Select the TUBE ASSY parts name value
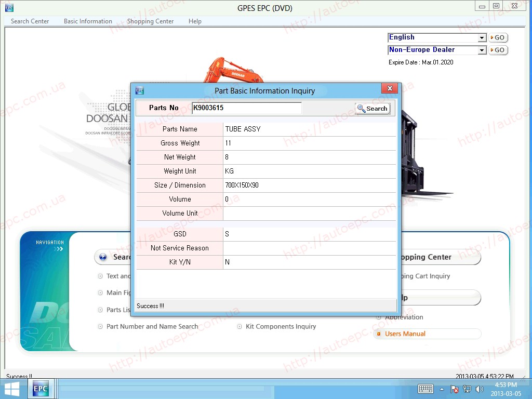 [243, 129]
